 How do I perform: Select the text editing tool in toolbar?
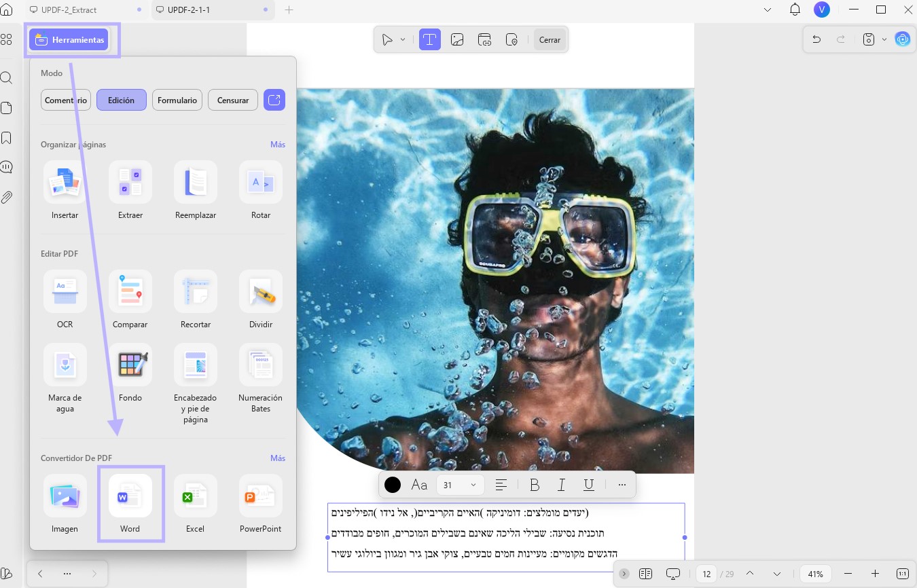pos(429,40)
